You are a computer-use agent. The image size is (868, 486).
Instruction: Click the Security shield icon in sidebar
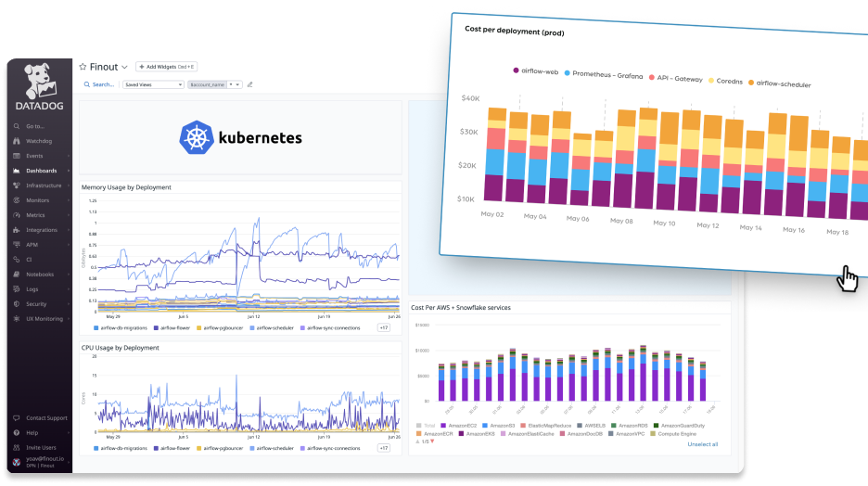pyautogui.click(x=17, y=304)
